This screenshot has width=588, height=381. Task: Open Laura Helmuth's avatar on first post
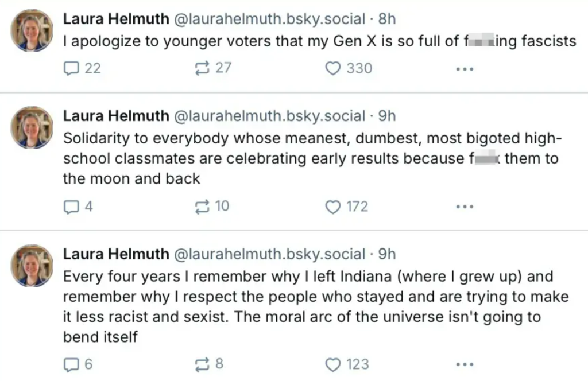tap(32, 30)
